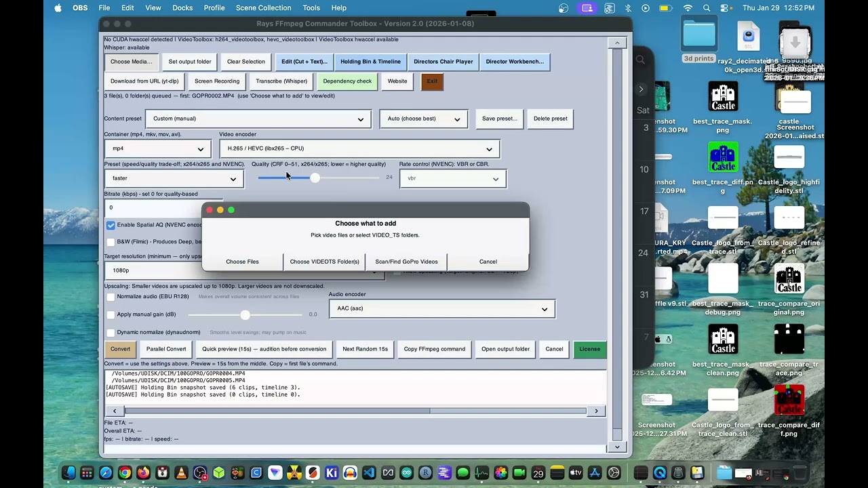Viewport: 868px width, 488px height.
Task: Open the Scene Collection menu
Action: 263,8
